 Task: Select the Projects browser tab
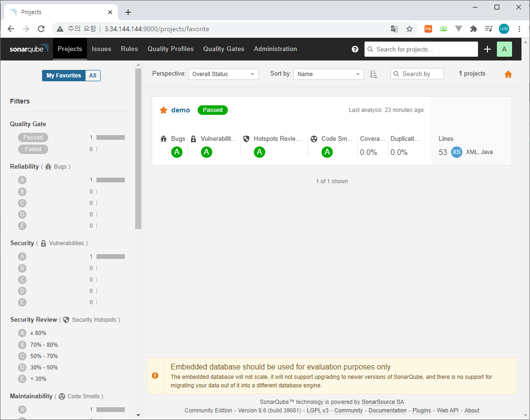click(61, 12)
